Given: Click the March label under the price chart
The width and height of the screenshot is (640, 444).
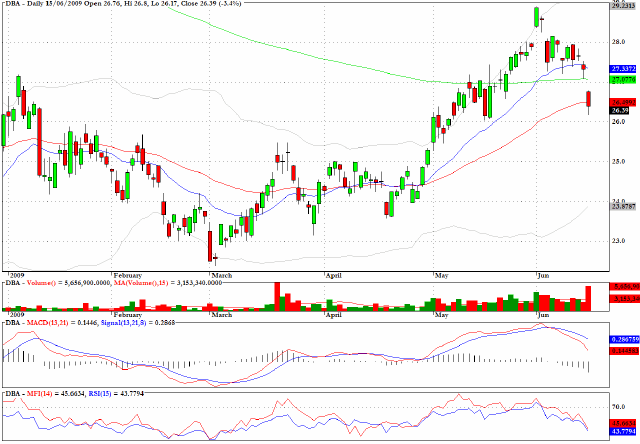Looking at the screenshot, I should pos(222,275).
